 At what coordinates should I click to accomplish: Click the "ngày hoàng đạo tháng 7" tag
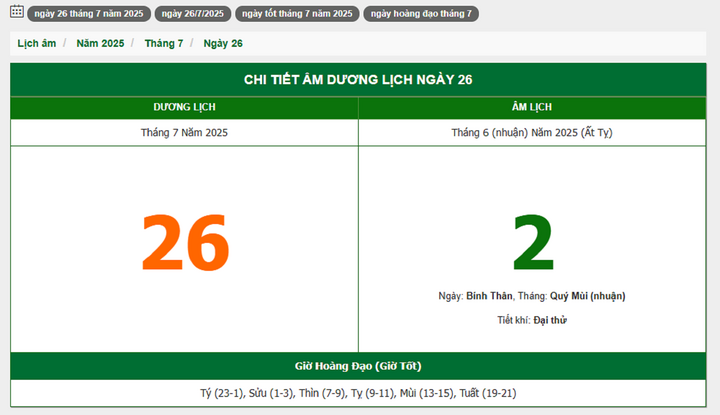coord(421,14)
